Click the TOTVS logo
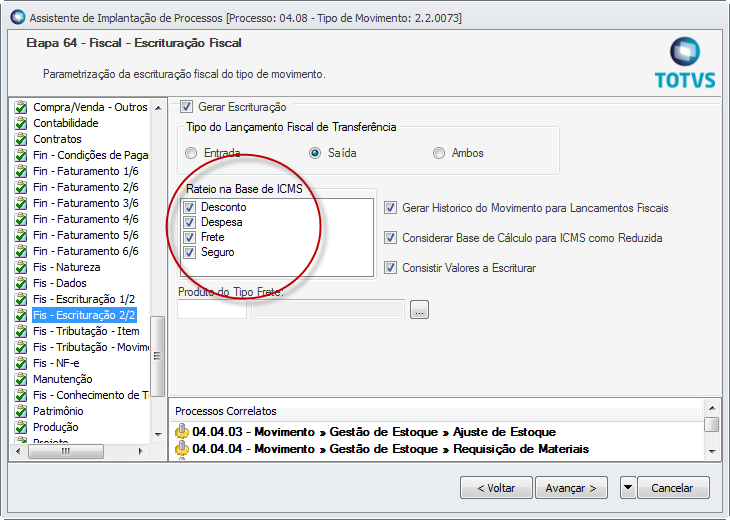The image size is (730, 520). [685, 63]
